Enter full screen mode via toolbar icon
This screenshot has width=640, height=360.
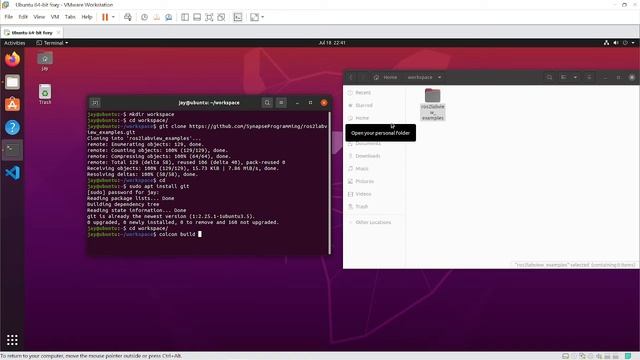(209, 17)
